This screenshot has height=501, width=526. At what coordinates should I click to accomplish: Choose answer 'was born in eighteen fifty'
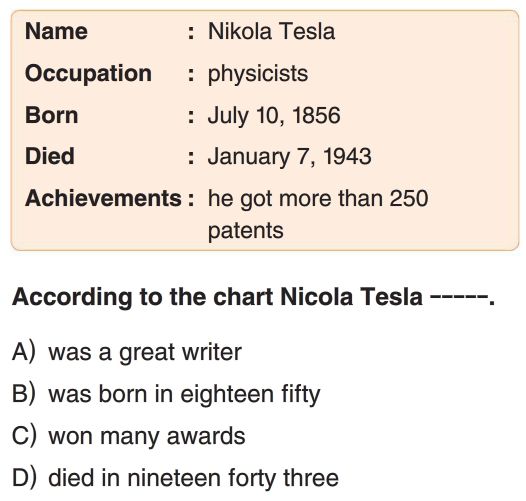[184, 394]
